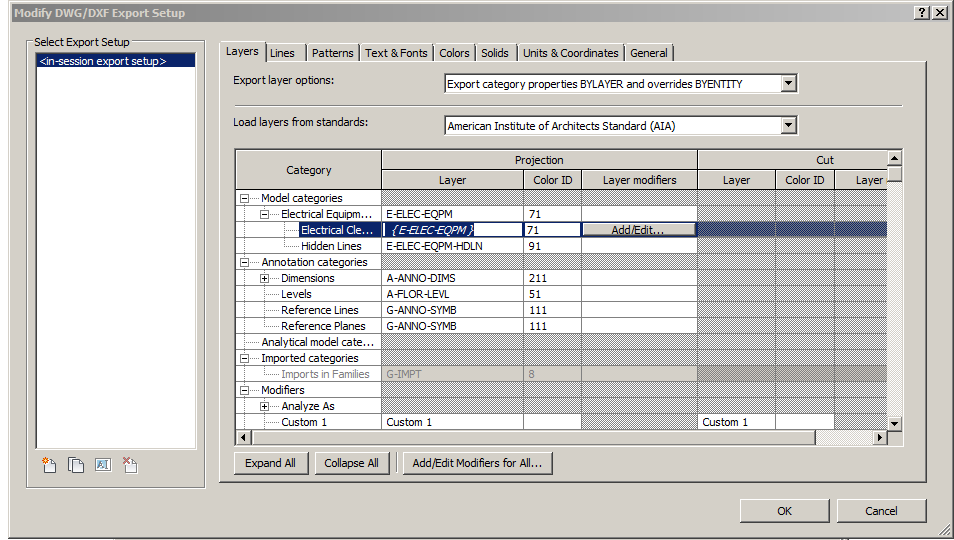Open the Load layers from standards dropdown
Image resolution: width=954 pixels, height=540 pixels.
[x=789, y=126]
